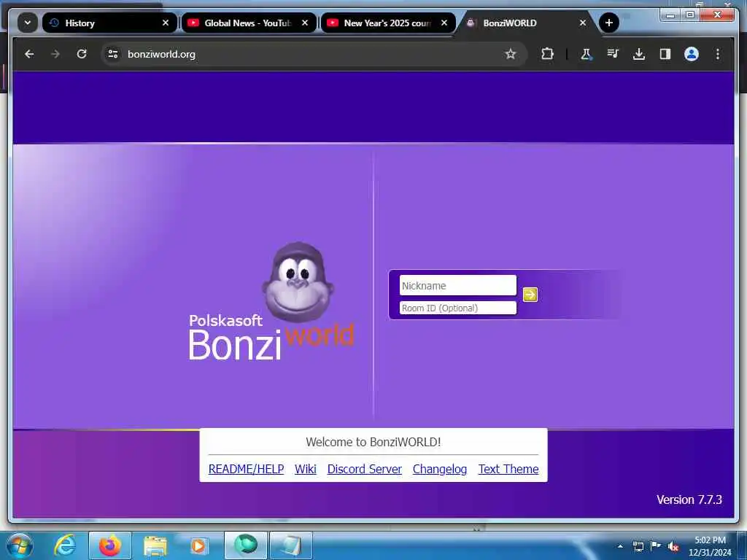Open Windows Media Player taskbar icon
This screenshot has width=747, height=560.
click(x=198, y=545)
